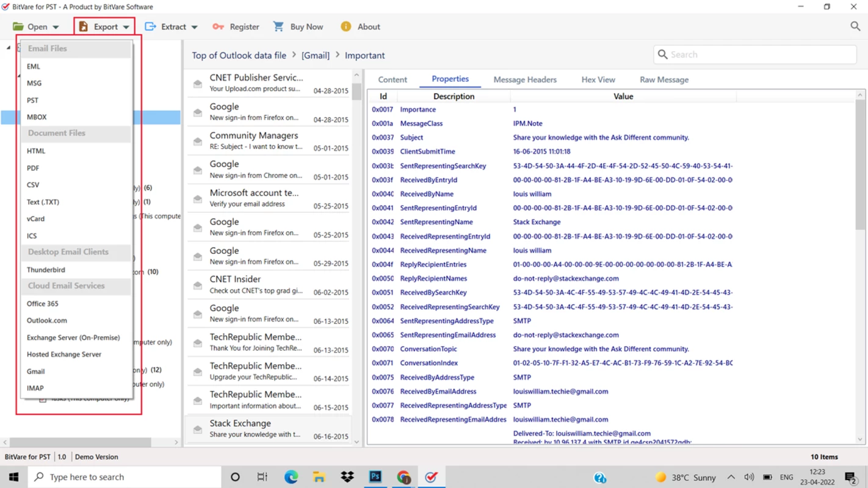Open CNET Publisher Services email
Viewport: 868px width, 488px height.
[x=269, y=83]
